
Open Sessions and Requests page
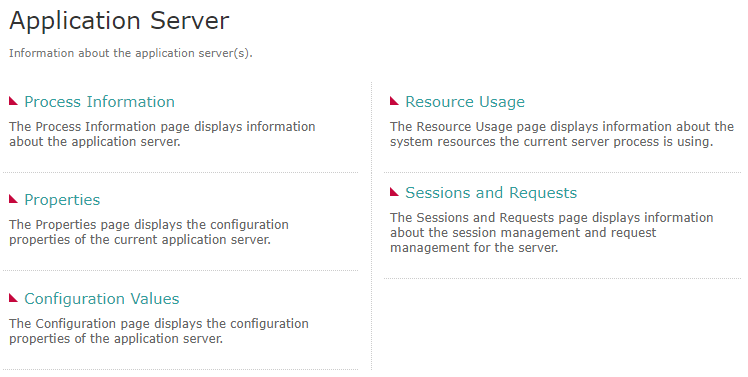point(491,193)
